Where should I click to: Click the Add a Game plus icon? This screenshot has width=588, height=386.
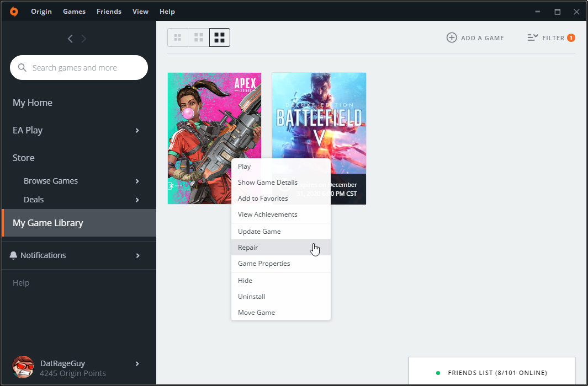click(x=452, y=37)
